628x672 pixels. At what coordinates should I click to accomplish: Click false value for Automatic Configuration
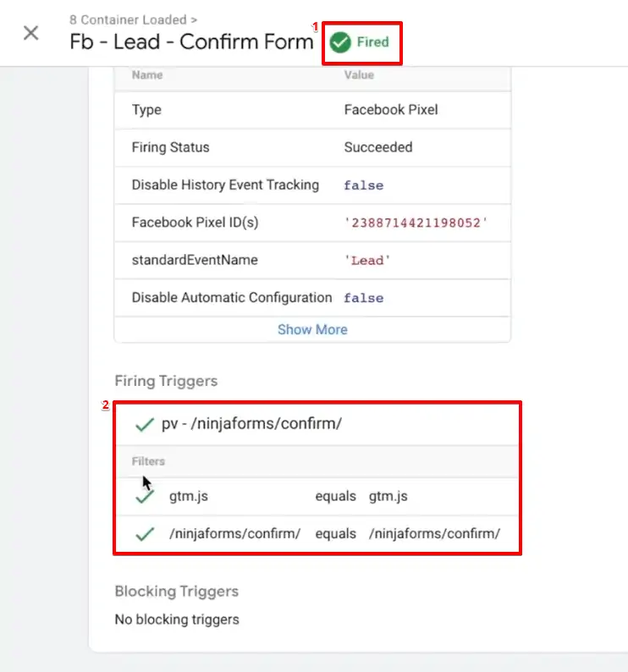point(363,298)
